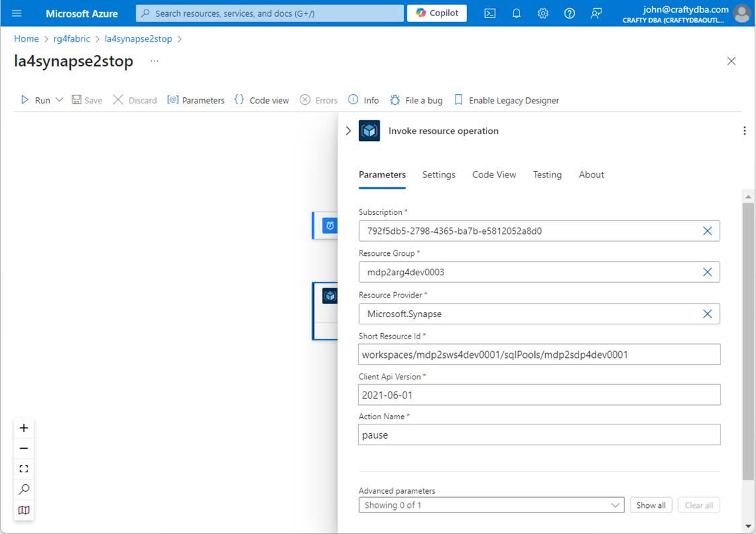Collapse the Invoke resource operation panel

[x=348, y=131]
